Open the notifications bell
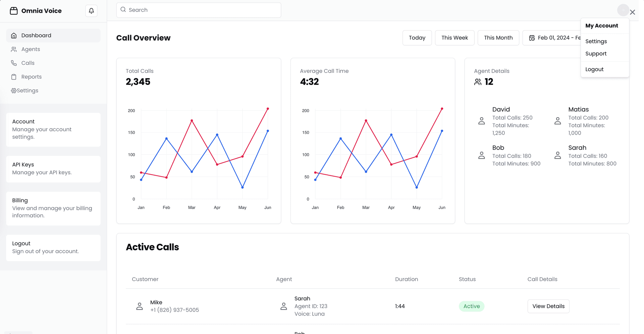 [91, 11]
